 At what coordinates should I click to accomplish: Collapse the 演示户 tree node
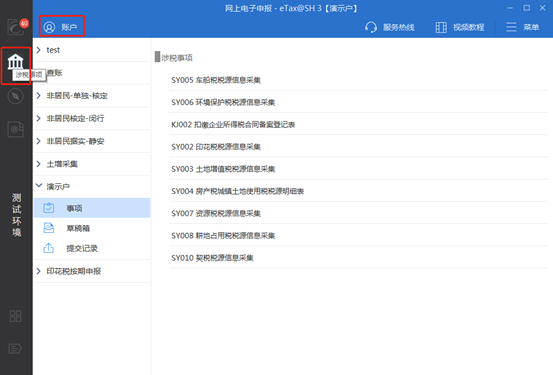39,186
